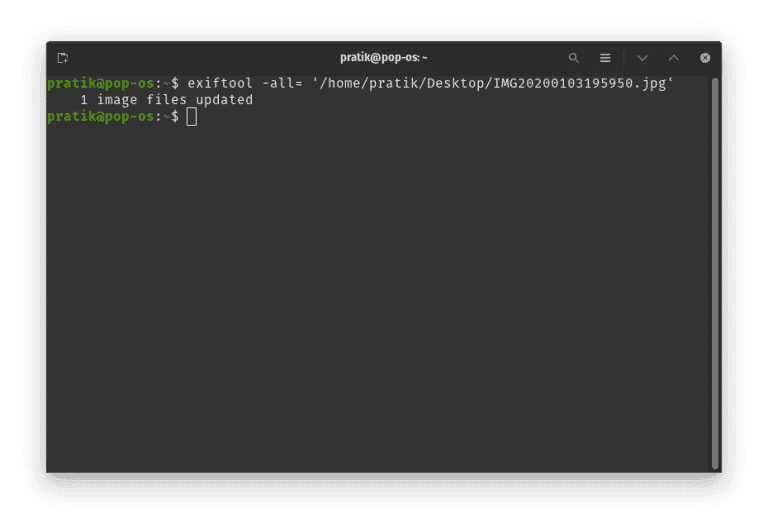
Task: Close the terminal window
Action: pyautogui.click(x=705, y=58)
